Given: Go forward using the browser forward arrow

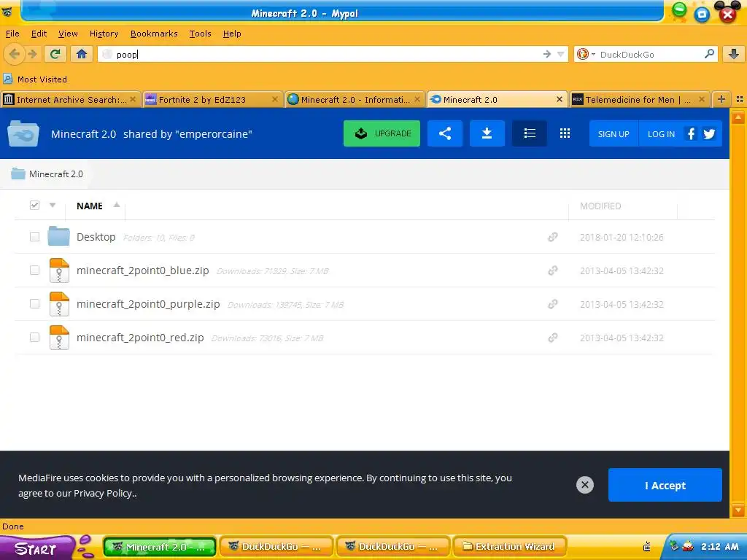Looking at the screenshot, I should (32, 54).
